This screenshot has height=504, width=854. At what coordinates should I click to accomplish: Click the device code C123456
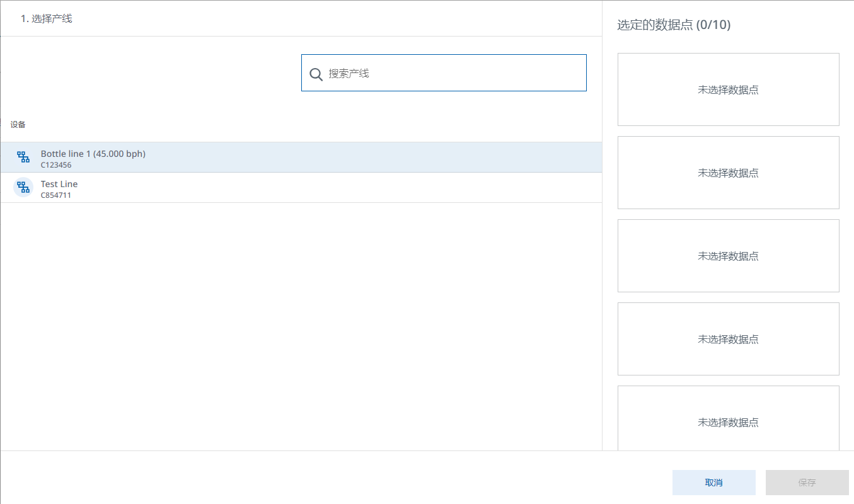click(x=56, y=164)
